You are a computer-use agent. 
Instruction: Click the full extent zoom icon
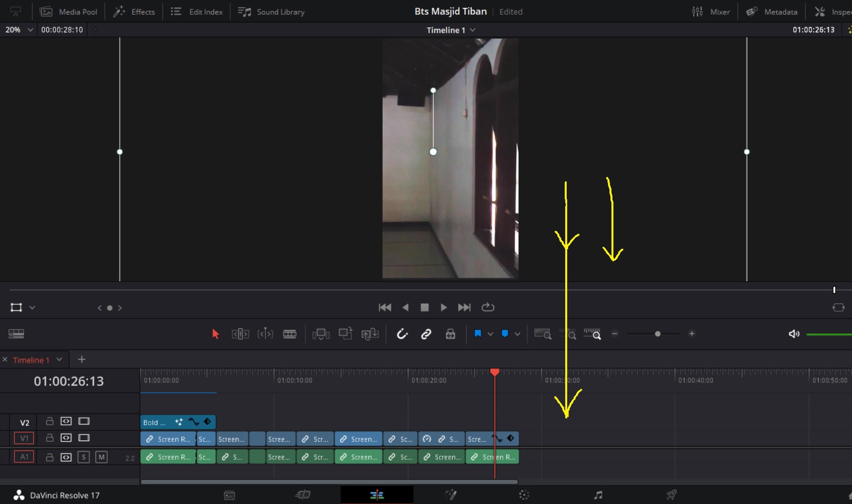point(543,334)
